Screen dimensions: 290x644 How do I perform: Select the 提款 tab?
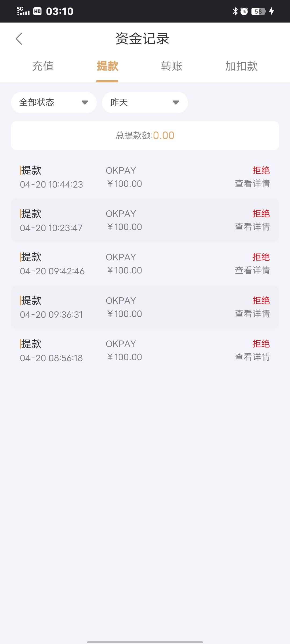click(x=107, y=66)
